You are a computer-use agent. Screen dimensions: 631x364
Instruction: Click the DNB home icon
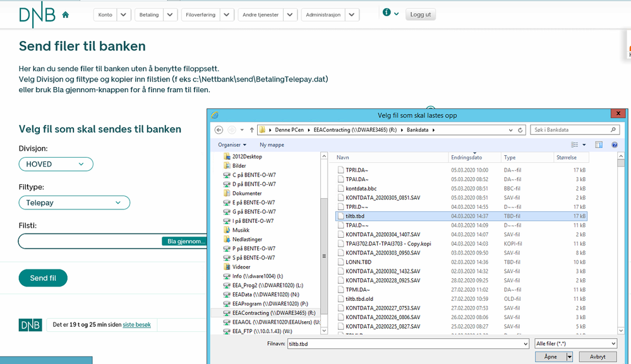(66, 15)
